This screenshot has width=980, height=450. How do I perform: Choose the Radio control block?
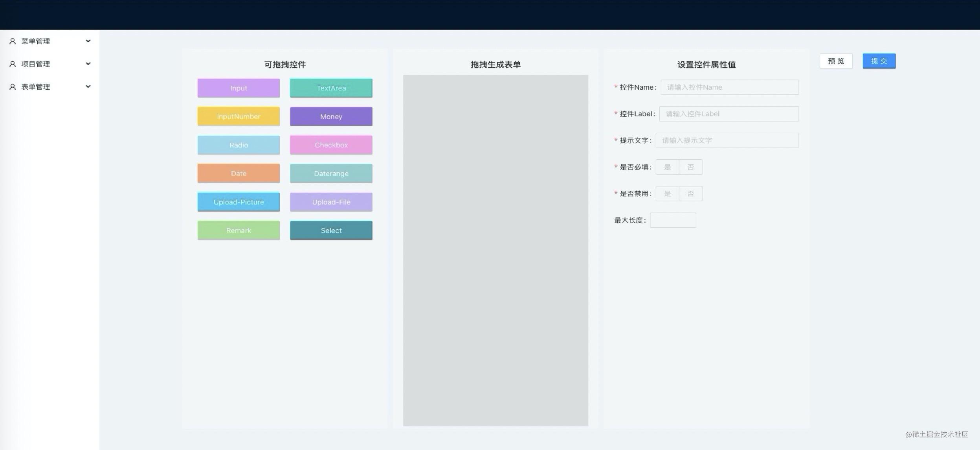[x=239, y=145]
